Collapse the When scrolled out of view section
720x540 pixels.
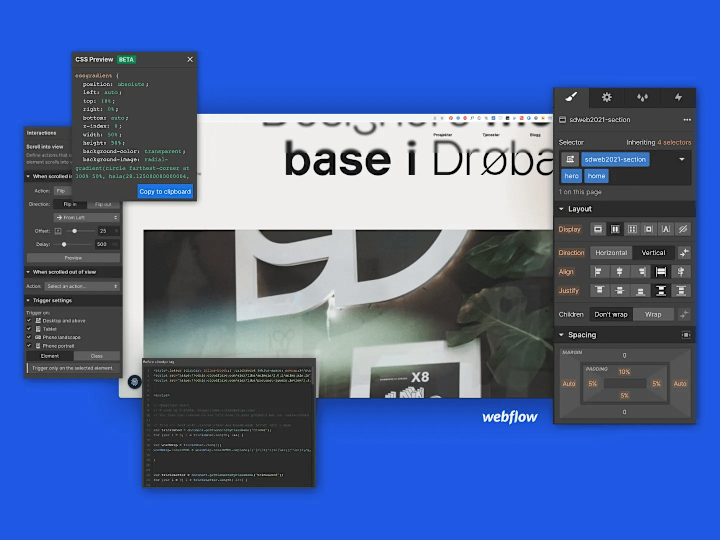coord(28,272)
